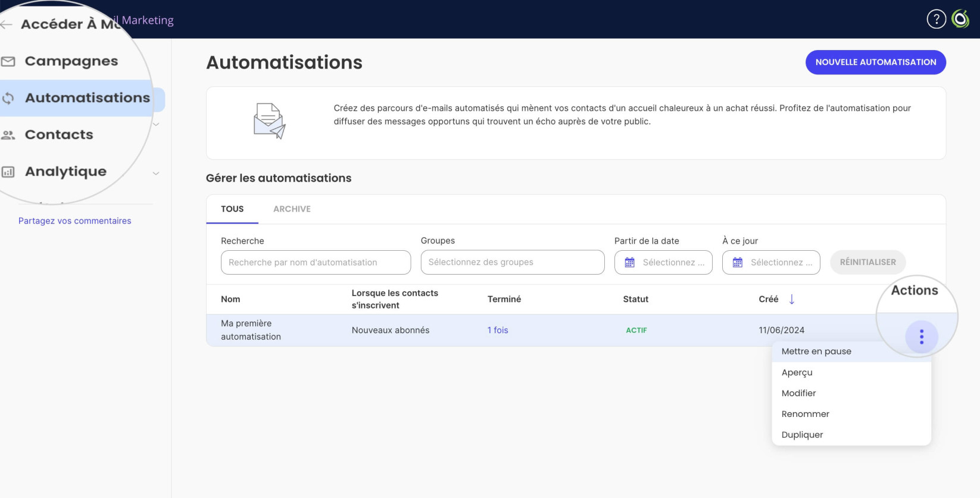The height and width of the screenshot is (498, 980).
Task: Select Dupliquer in the actions menu
Action: [851, 435]
